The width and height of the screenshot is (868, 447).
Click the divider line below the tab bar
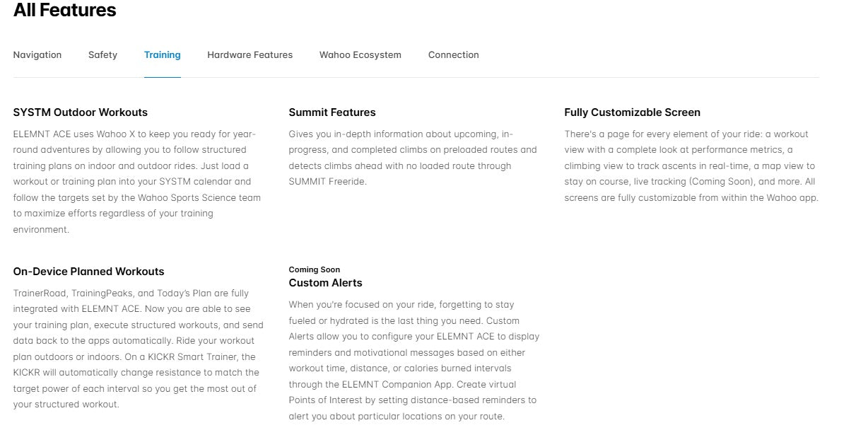pyautogui.click(x=495, y=77)
